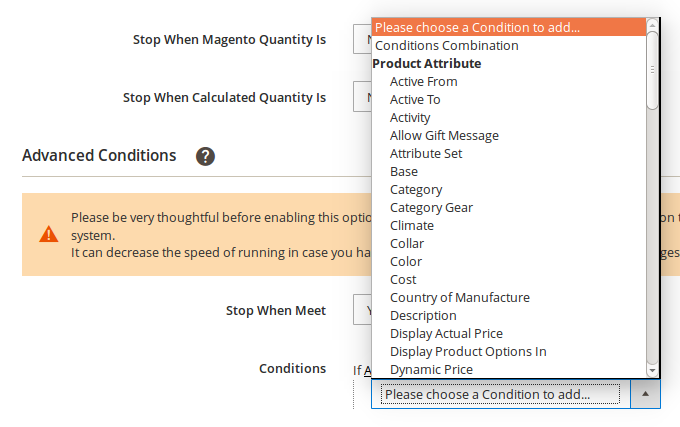
Task: Select Display Actual Price attribute
Action: (446, 333)
